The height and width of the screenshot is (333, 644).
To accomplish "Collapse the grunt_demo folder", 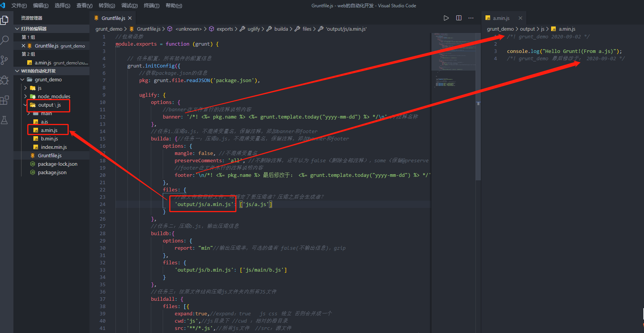I will [x=51, y=79].
